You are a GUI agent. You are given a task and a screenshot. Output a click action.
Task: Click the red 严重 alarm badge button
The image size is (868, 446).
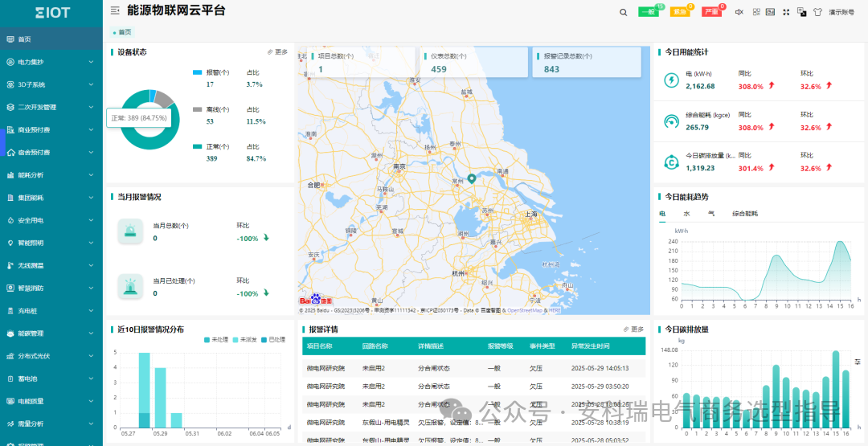711,11
